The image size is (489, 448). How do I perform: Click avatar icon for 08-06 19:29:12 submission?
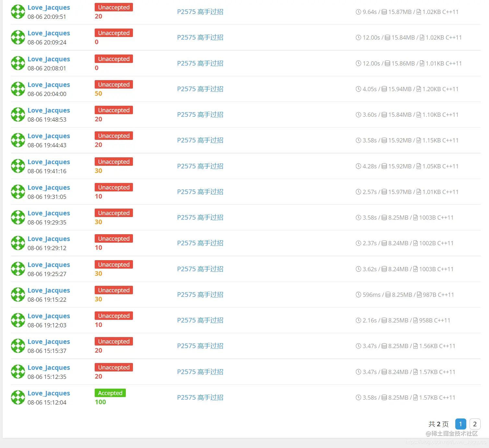coord(18,243)
